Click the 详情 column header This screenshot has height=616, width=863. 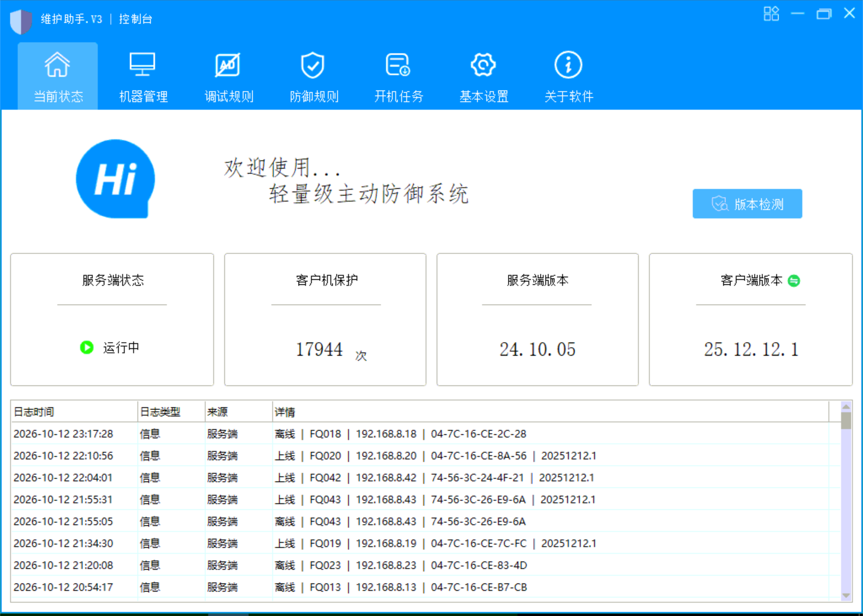click(x=551, y=411)
